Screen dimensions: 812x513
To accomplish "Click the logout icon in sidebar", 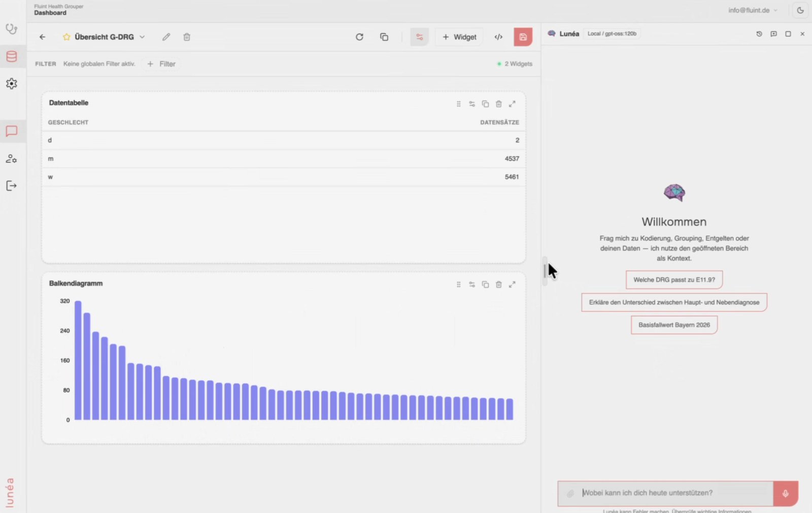I will [11, 186].
